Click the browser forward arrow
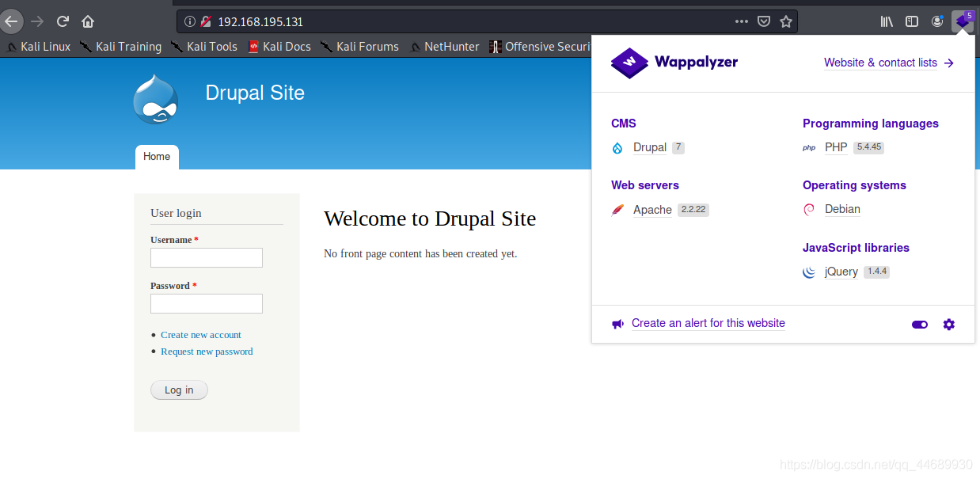 click(x=37, y=21)
